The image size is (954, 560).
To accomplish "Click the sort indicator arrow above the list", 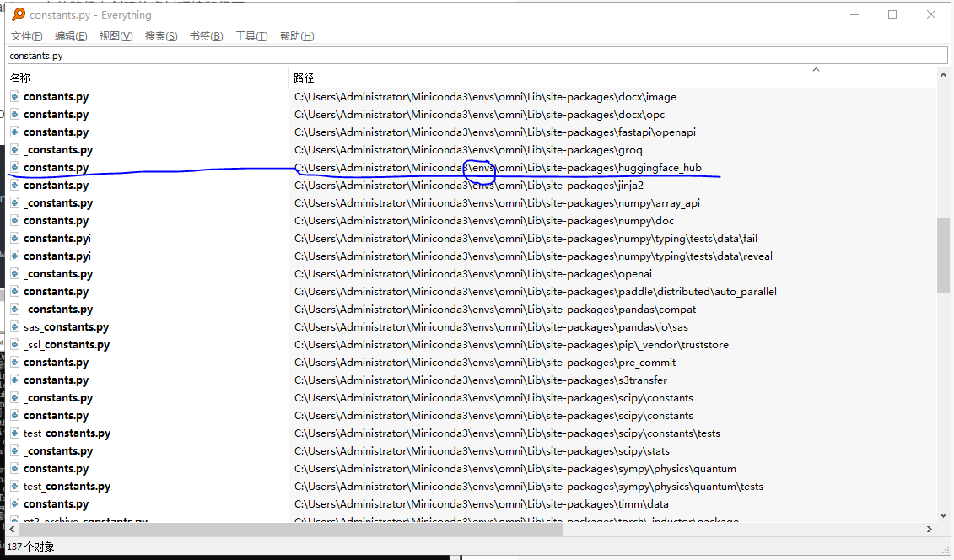I will (x=816, y=69).
